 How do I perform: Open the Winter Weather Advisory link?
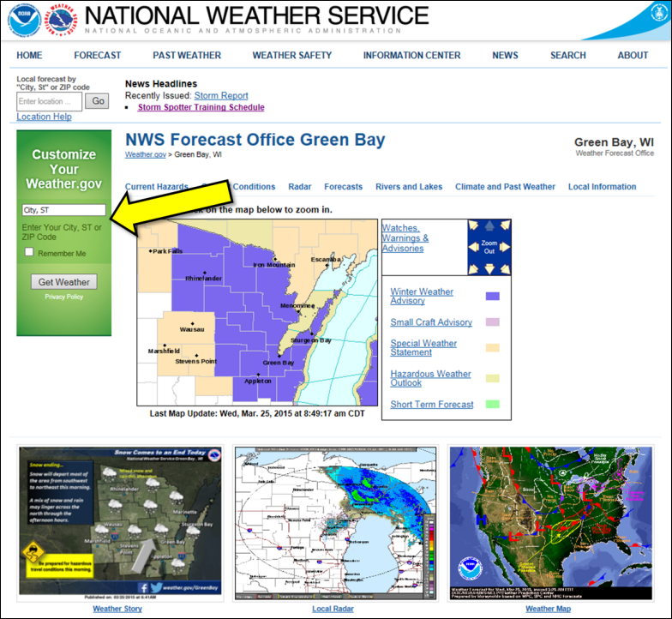coord(422,296)
